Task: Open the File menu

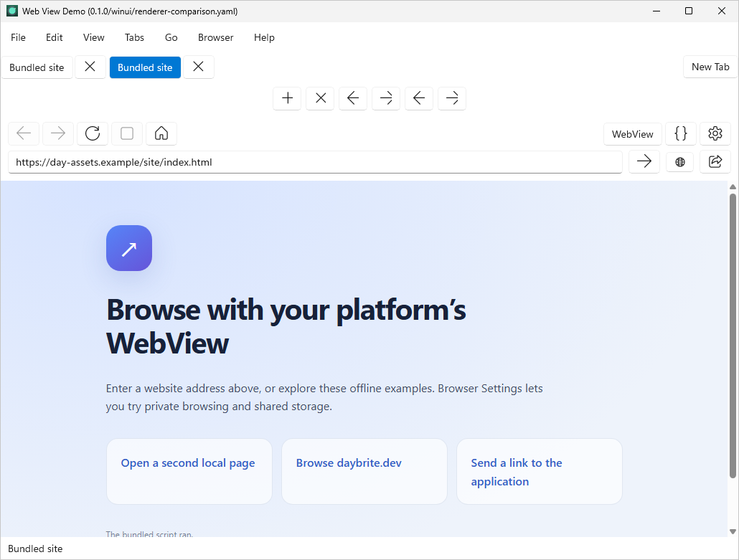Action: (18, 38)
